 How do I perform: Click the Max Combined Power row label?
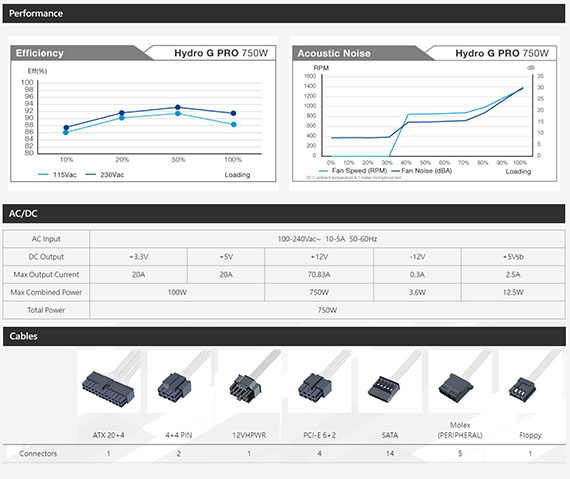46,293
